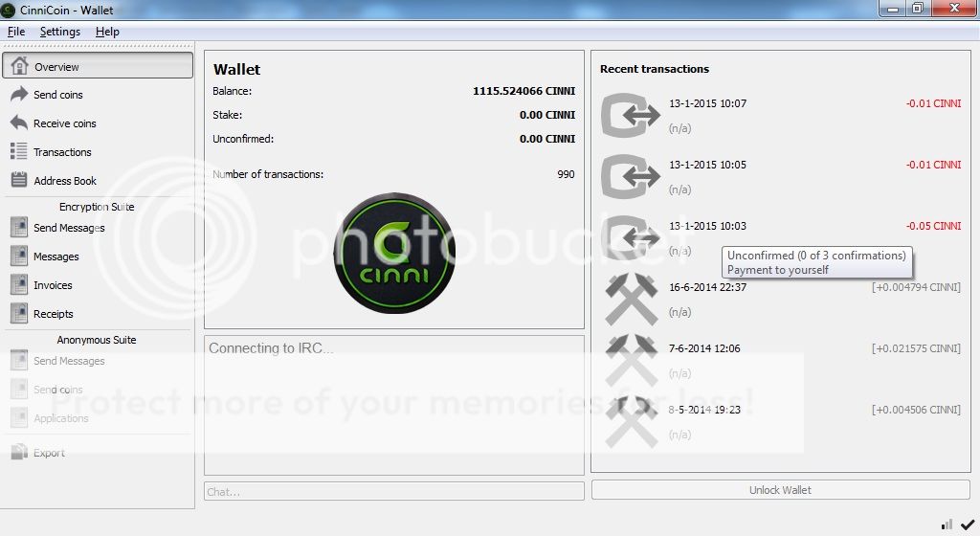Click the Export entry in sidebar
Screen dimensions: 980x536
tap(98, 453)
